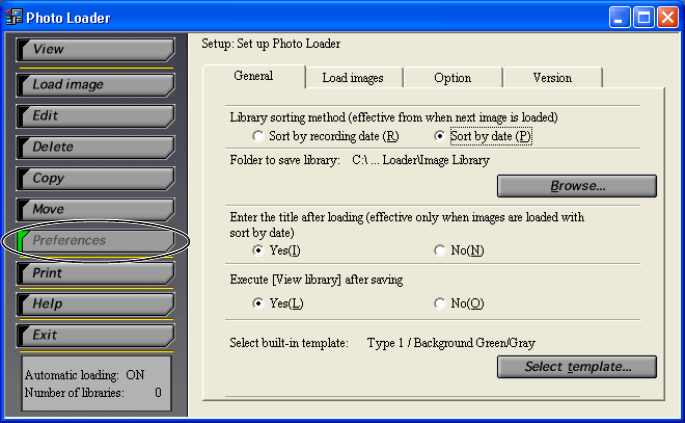Click the Photo Loader title bar icon
Viewport: 685px width, 423px height.
pos(13,17)
